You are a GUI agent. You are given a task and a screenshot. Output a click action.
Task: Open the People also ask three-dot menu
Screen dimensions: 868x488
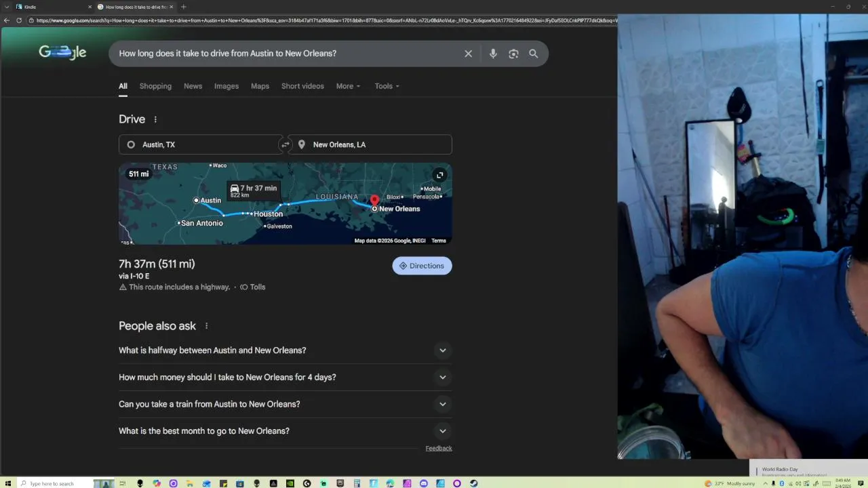click(206, 326)
